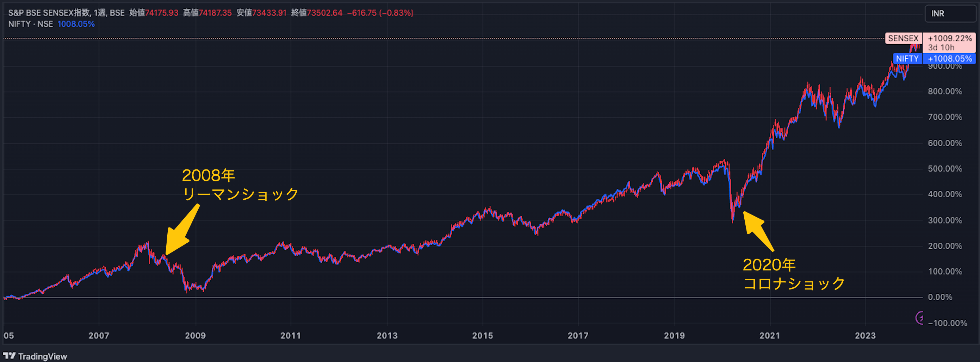Click the 200.00% price axis label
Viewport: 980px width, 362px height.
pos(945,246)
